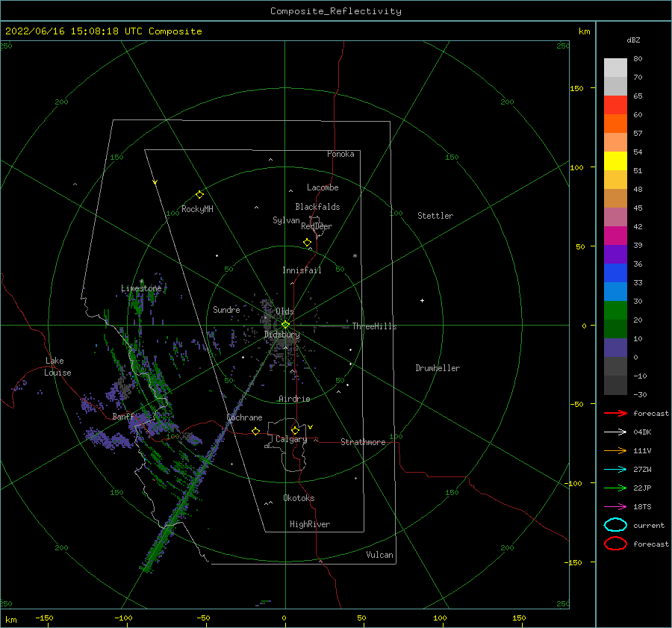672x628 pixels.
Task: Click the cyan current ellipse icon
Action: coord(615,525)
